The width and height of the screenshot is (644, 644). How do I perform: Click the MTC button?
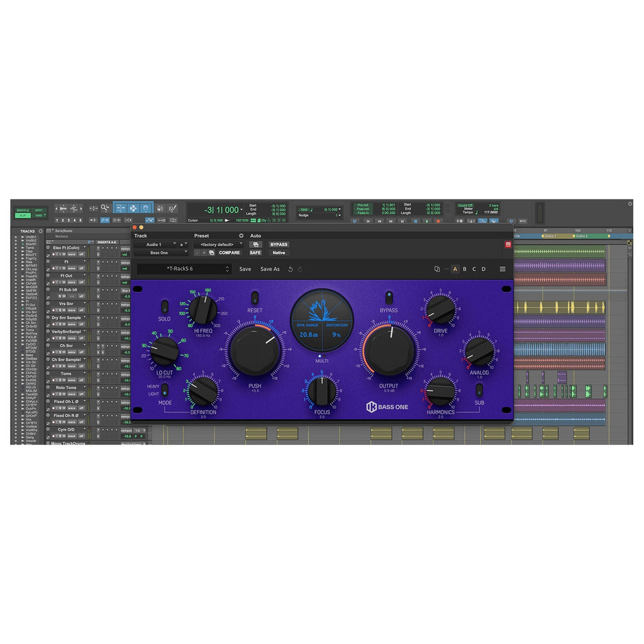(x=523, y=221)
